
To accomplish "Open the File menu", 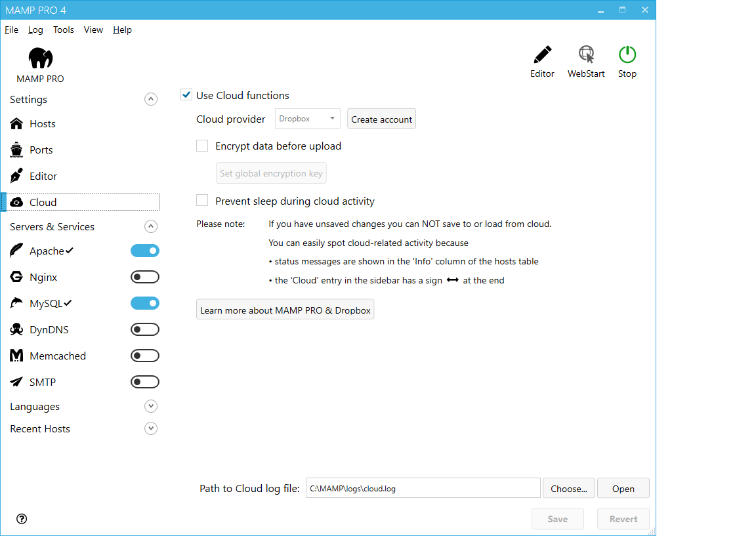I will point(12,30).
